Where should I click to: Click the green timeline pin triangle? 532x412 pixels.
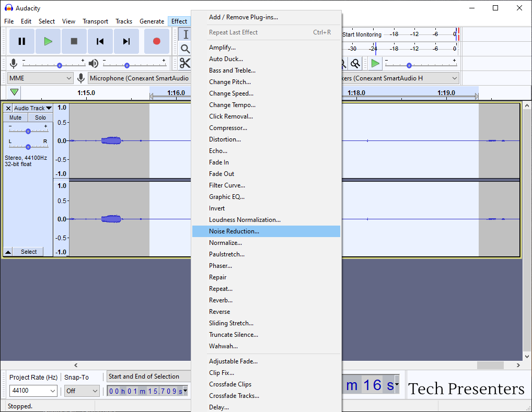tap(14, 92)
